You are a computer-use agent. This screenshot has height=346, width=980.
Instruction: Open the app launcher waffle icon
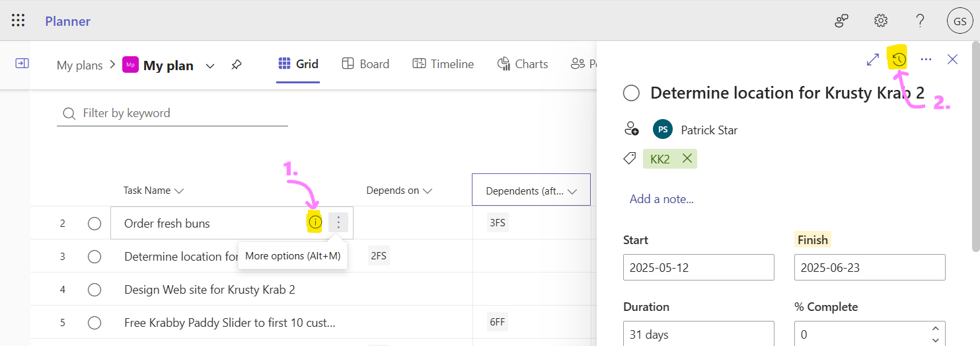coord(19,21)
